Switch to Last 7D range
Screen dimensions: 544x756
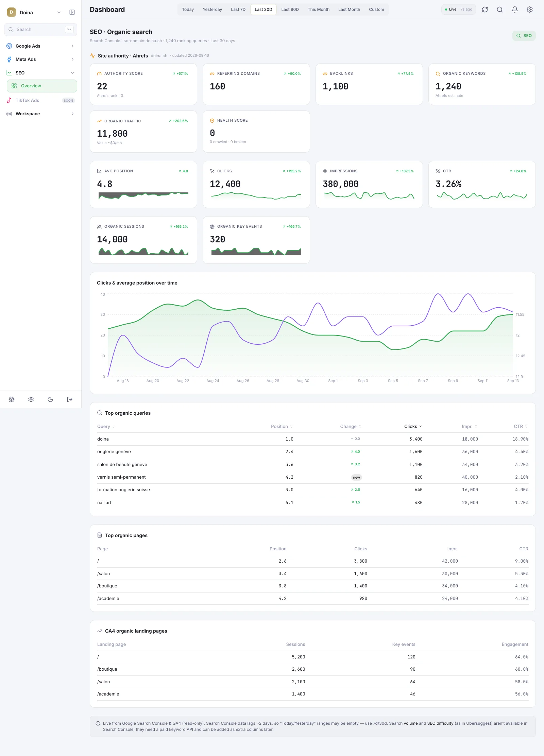click(238, 10)
